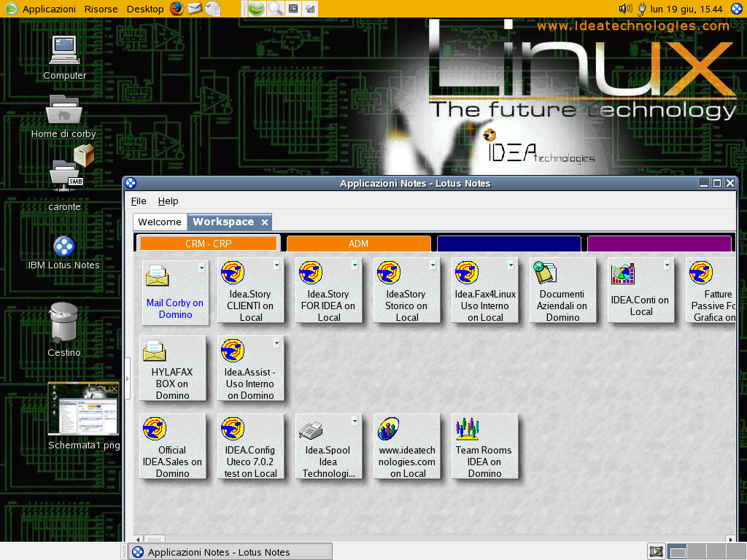747x560 pixels.
Task: Open Team Rooms IDEA on Domino tile
Action: point(485,447)
